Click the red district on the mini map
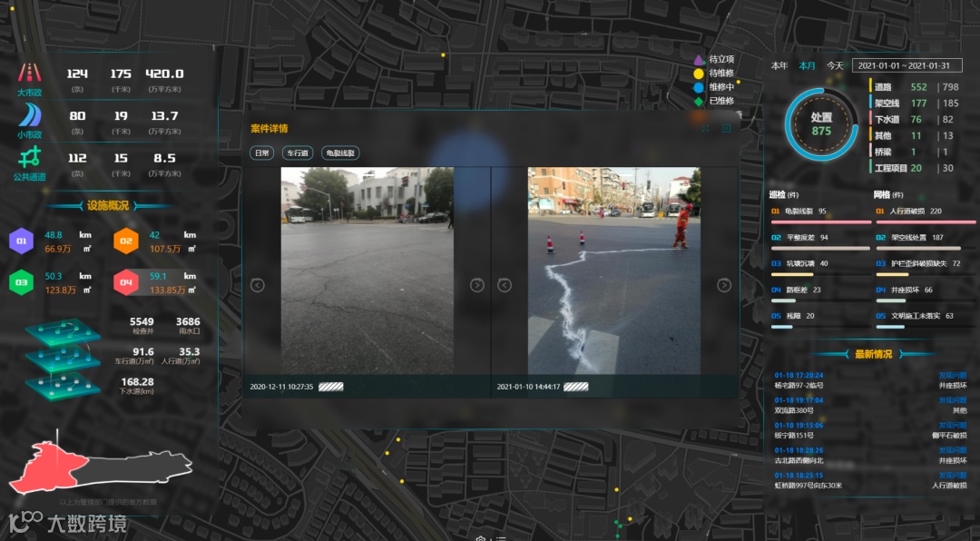Image resolution: width=980 pixels, height=541 pixels. (x=49, y=467)
